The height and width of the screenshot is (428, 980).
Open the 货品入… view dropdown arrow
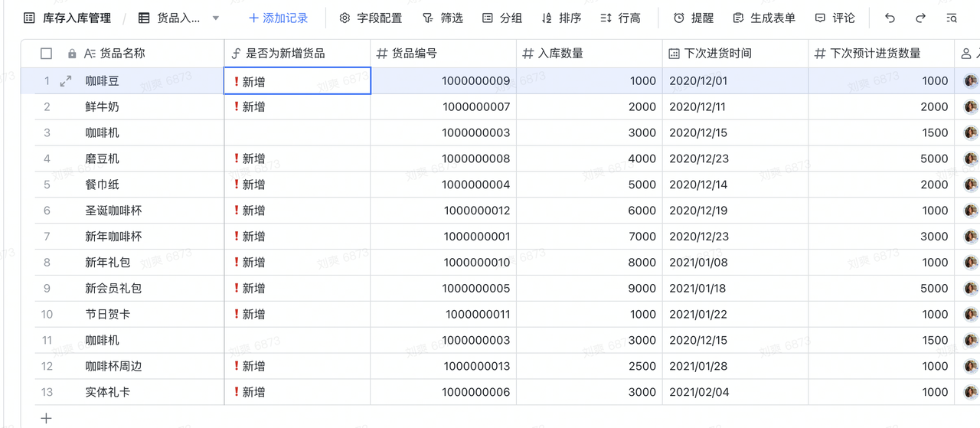pyautogui.click(x=216, y=18)
